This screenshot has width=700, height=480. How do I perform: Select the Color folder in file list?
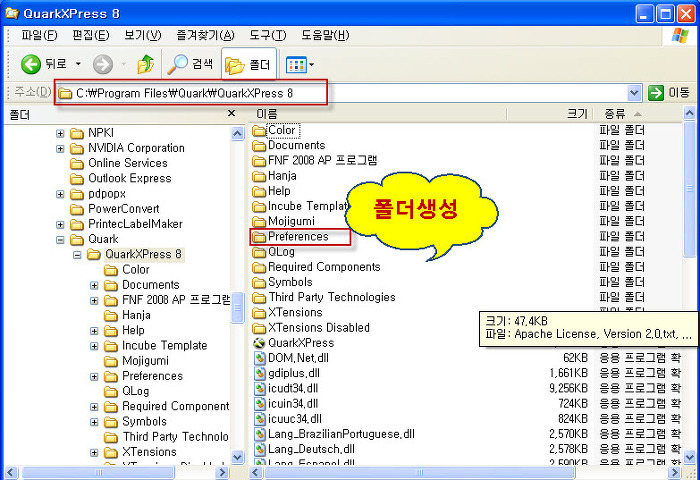click(x=283, y=130)
